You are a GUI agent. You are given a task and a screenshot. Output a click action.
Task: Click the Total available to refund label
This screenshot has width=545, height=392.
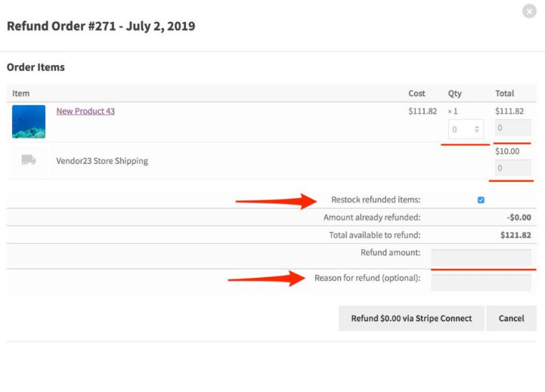tap(375, 235)
